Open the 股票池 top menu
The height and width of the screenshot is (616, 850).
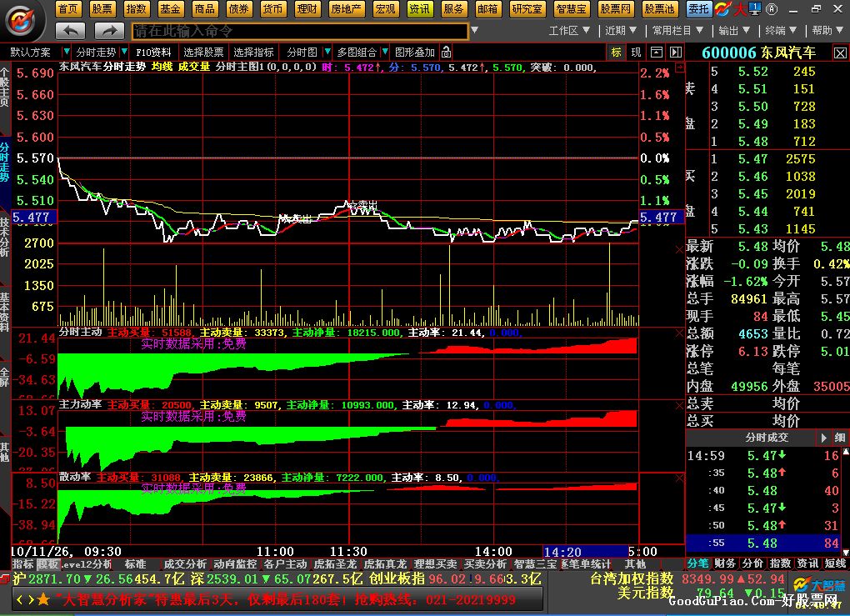coord(659,8)
